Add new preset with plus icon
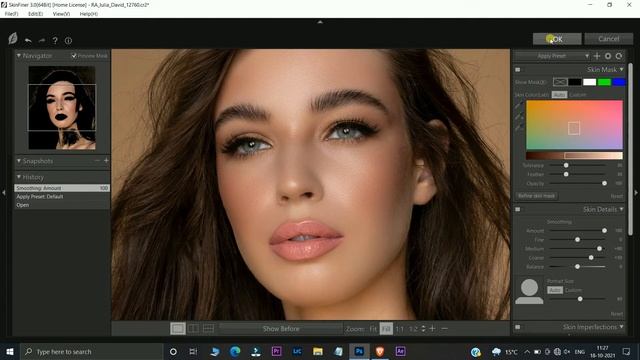Screen dimensions: 640x360 (x=597, y=56)
